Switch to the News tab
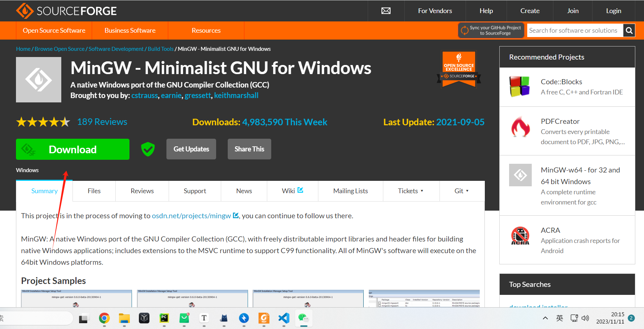Image resolution: width=644 pixels, height=329 pixels. (244, 191)
